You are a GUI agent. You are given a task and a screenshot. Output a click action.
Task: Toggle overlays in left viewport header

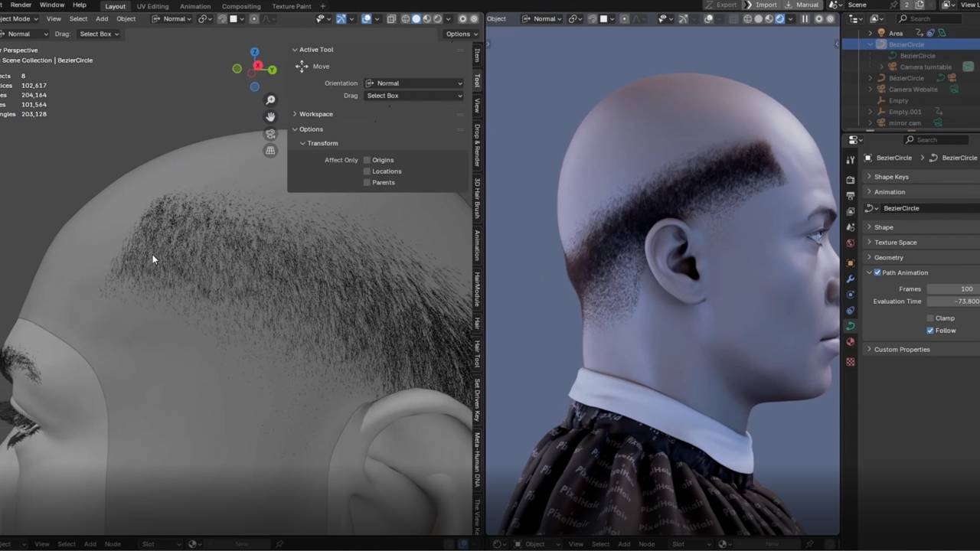367,18
